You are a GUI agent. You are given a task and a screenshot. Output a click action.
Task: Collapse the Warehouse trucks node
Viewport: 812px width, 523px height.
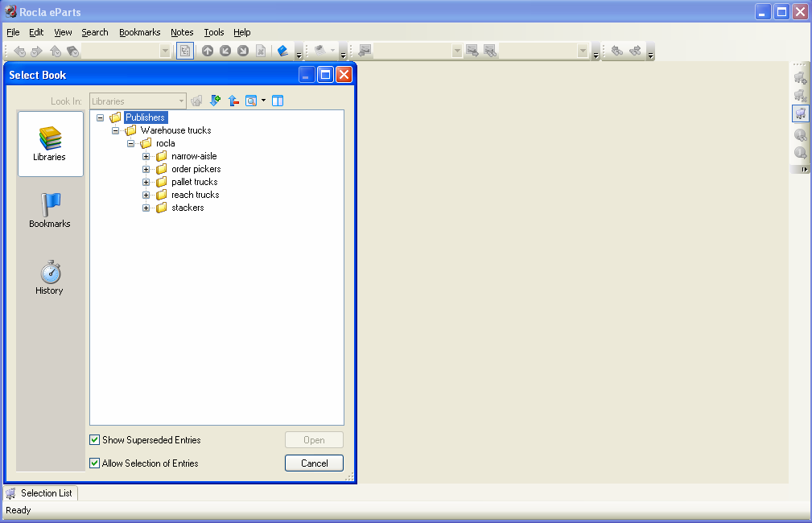point(115,130)
